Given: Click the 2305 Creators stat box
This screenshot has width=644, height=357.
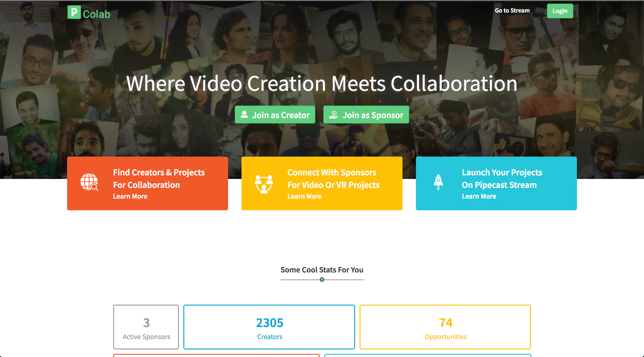Looking at the screenshot, I should pyautogui.click(x=269, y=327).
